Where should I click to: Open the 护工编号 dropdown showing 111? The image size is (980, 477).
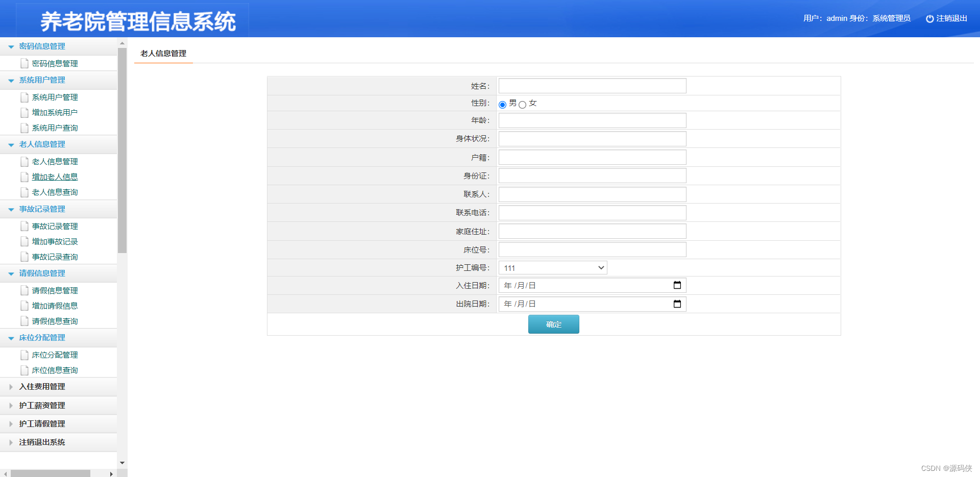pyautogui.click(x=553, y=268)
